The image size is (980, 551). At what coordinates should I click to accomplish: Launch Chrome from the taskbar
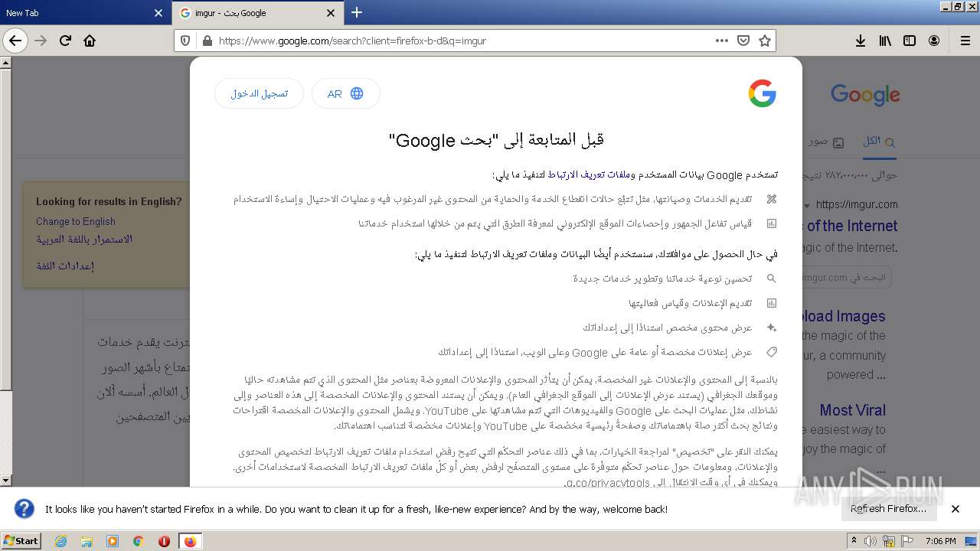(x=139, y=541)
